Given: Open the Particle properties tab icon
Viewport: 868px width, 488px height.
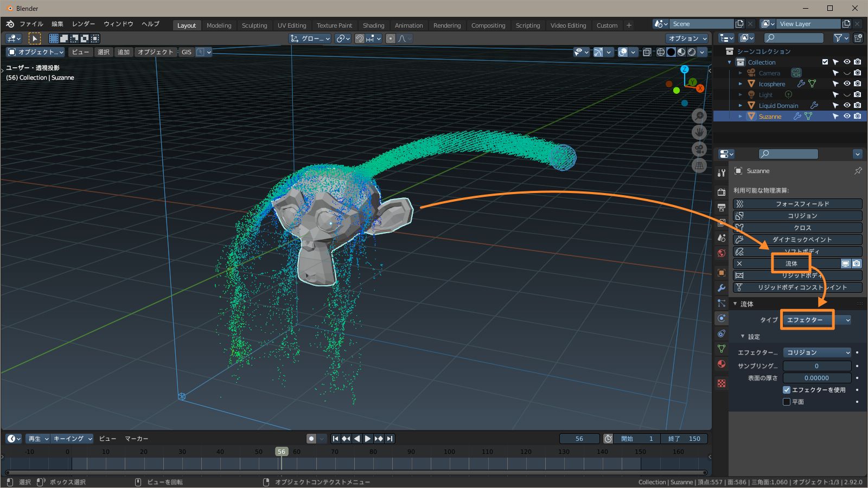Looking at the screenshot, I should click(721, 303).
